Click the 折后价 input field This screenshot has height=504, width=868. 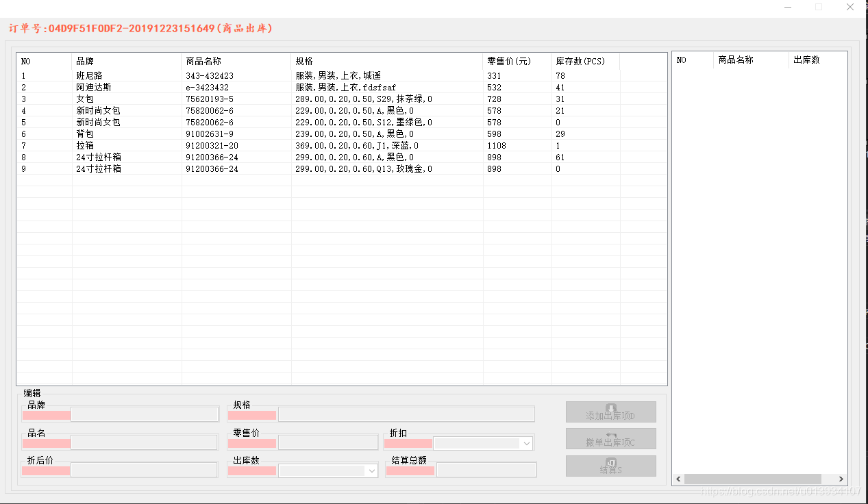coord(144,470)
